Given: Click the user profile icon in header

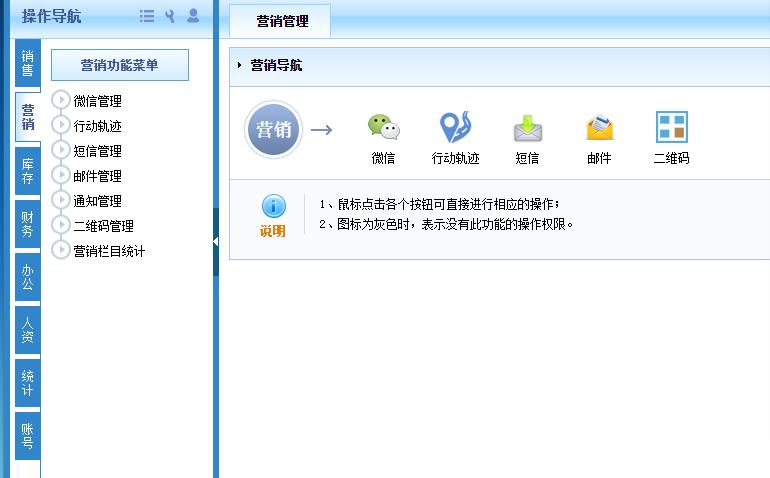Looking at the screenshot, I should click(x=193, y=16).
